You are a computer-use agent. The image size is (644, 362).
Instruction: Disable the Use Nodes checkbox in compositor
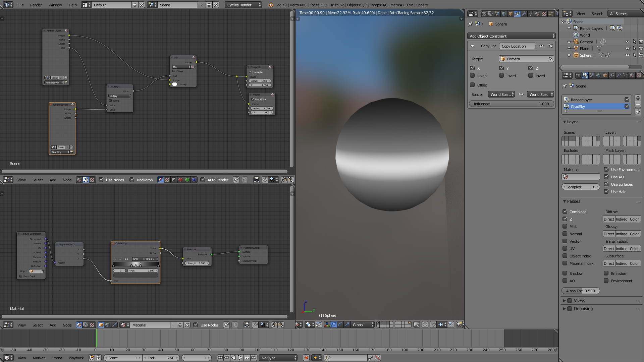click(101, 180)
